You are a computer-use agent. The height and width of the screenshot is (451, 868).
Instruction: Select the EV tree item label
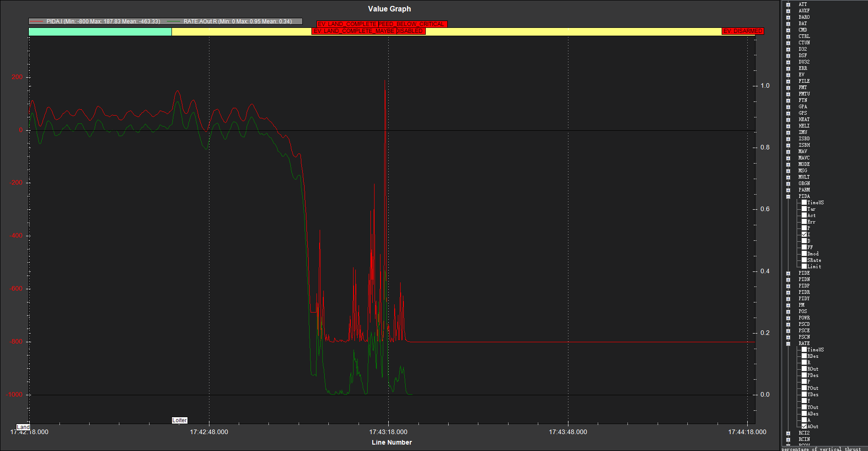click(801, 74)
